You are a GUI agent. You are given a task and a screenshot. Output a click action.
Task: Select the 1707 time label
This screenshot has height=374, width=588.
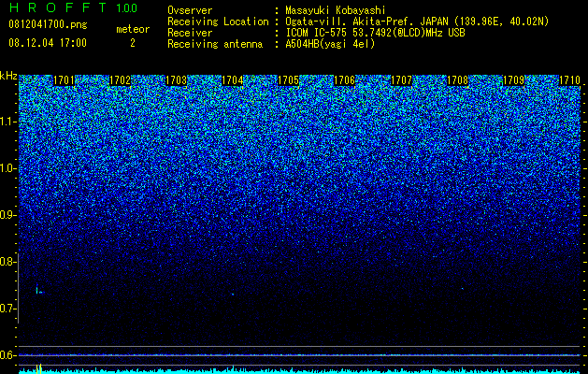401,80
